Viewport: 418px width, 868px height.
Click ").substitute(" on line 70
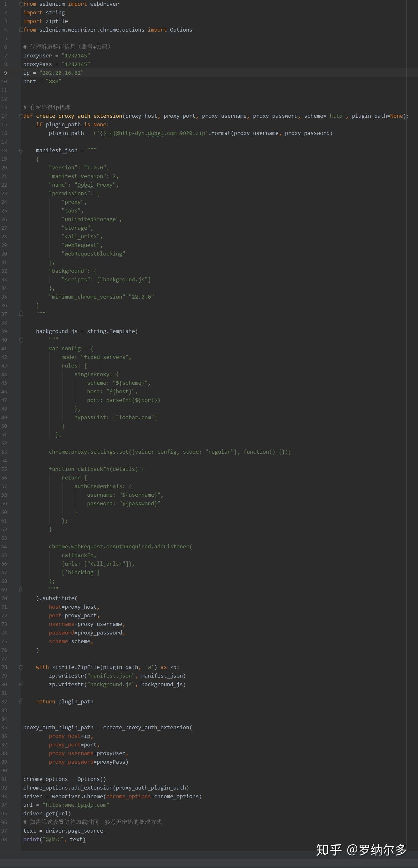(x=56, y=598)
